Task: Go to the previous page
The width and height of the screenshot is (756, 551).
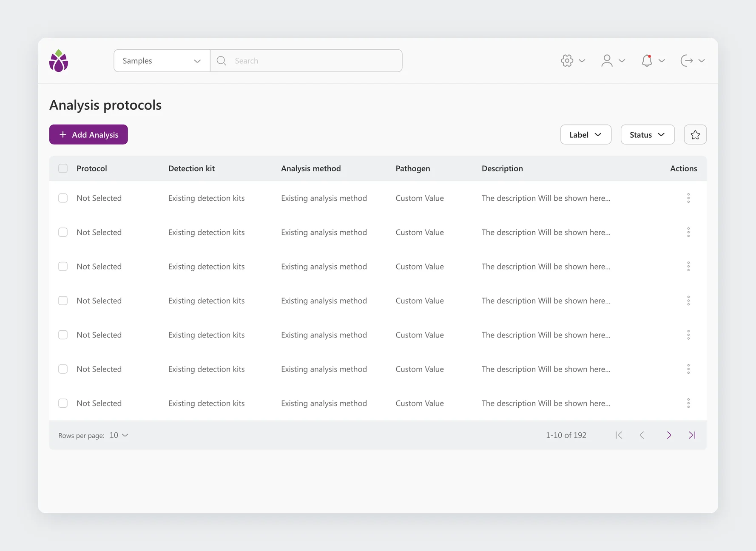Action: [x=642, y=435]
